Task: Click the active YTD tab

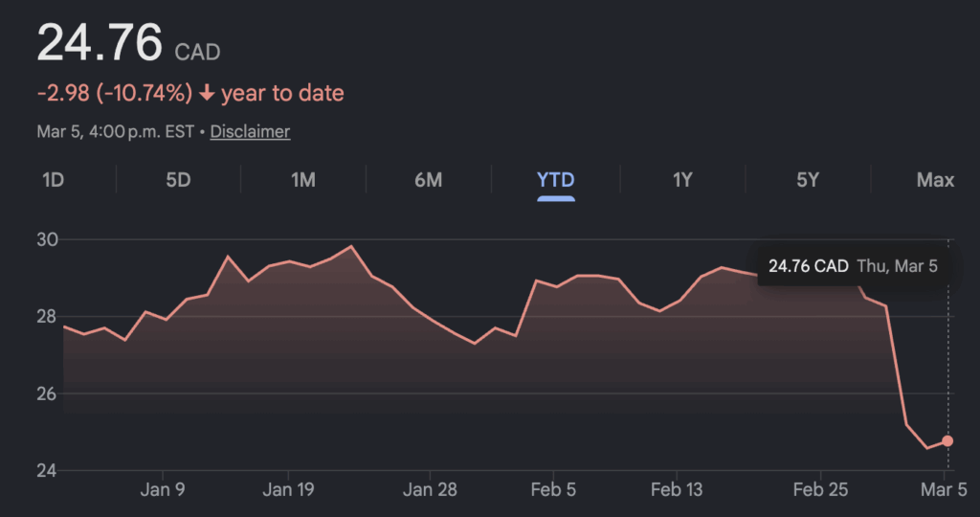Action: 555,180
